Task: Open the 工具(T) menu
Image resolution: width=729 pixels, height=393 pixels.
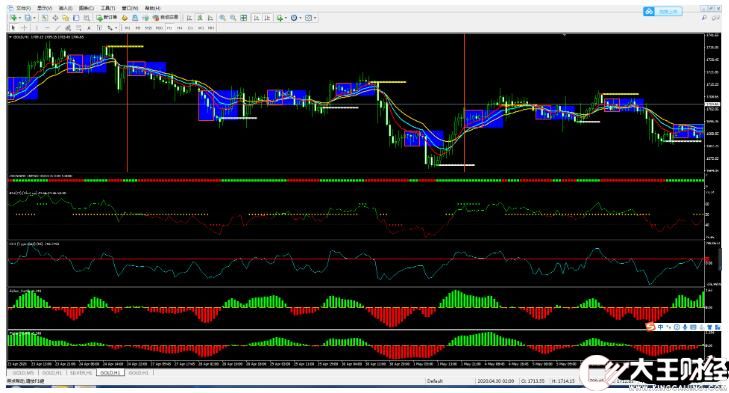Action: tap(108, 8)
